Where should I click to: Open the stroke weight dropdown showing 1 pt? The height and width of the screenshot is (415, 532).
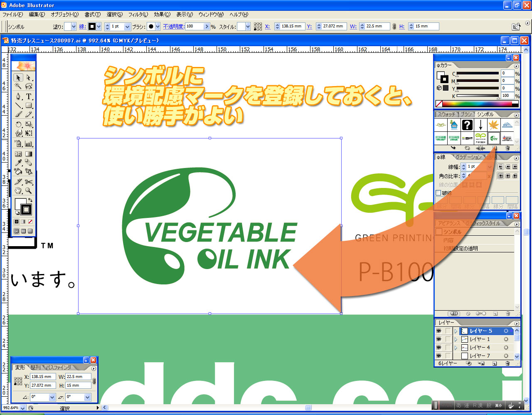[x=128, y=27]
